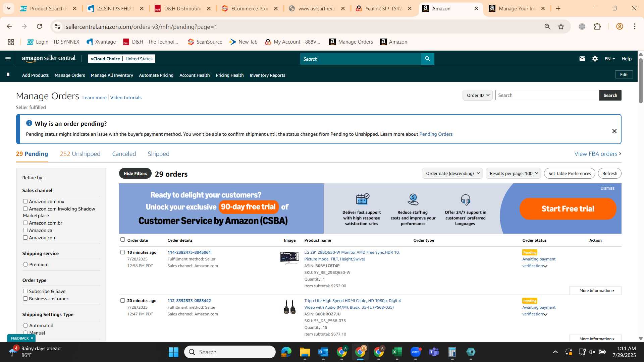Check the Amazon.ca sales channel box
The width and height of the screenshot is (644, 362).
pyautogui.click(x=25, y=230)
